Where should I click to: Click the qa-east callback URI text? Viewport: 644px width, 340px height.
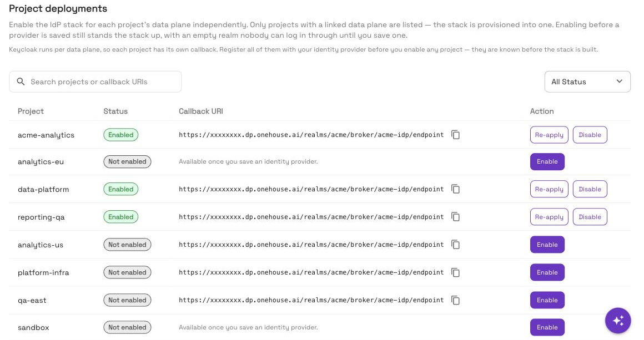pos(311,300)
